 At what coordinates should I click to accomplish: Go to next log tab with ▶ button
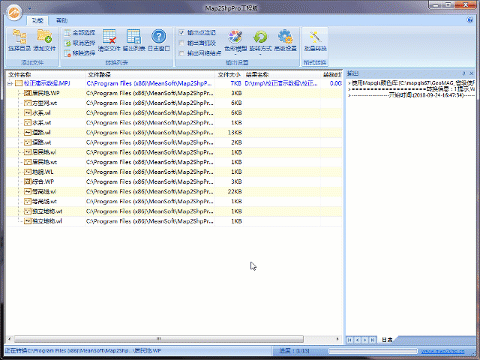pyautogui.click(x=365, y=340)
